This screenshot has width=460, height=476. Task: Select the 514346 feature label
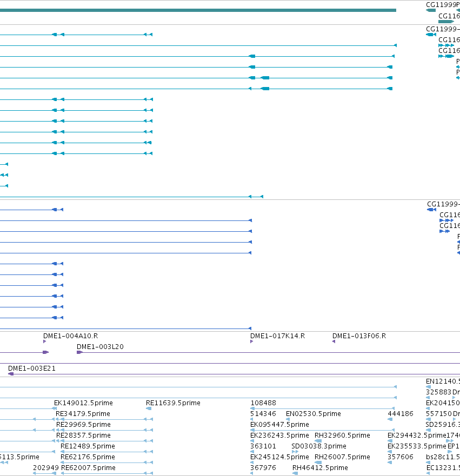(x=263, y=414)
